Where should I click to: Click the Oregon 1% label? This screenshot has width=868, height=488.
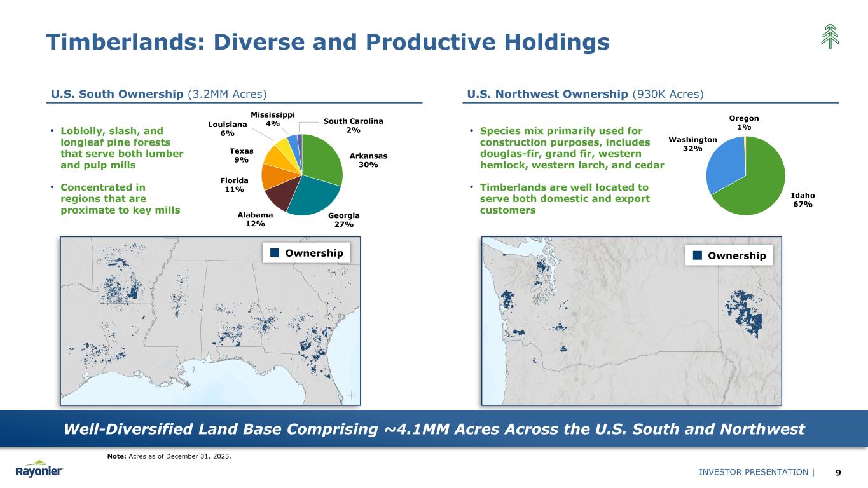click(x=743, y=123)
